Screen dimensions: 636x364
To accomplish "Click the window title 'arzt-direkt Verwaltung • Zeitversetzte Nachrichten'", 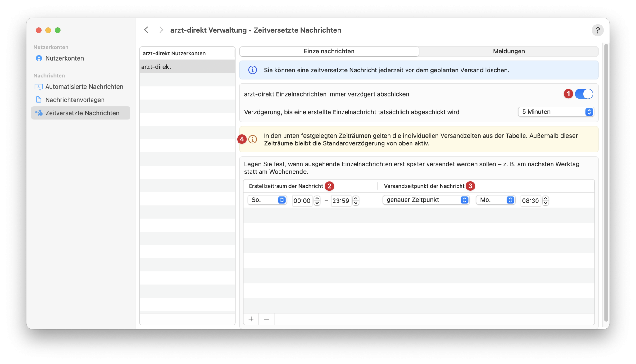I will [256, 30].
